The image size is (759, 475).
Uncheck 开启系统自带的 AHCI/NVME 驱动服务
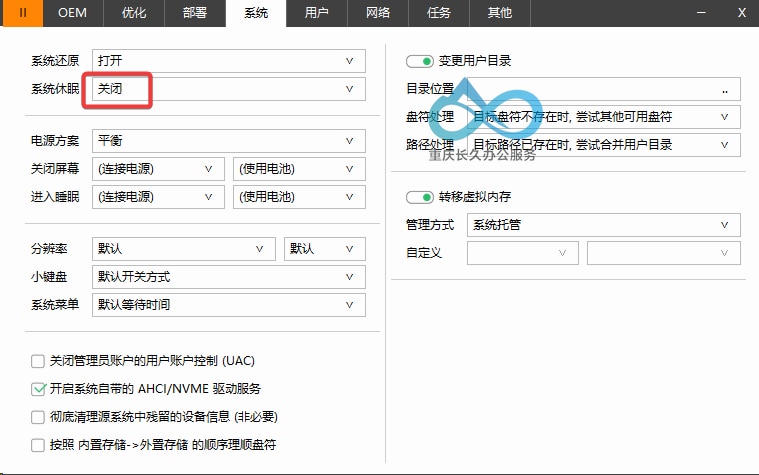[38, 389]
